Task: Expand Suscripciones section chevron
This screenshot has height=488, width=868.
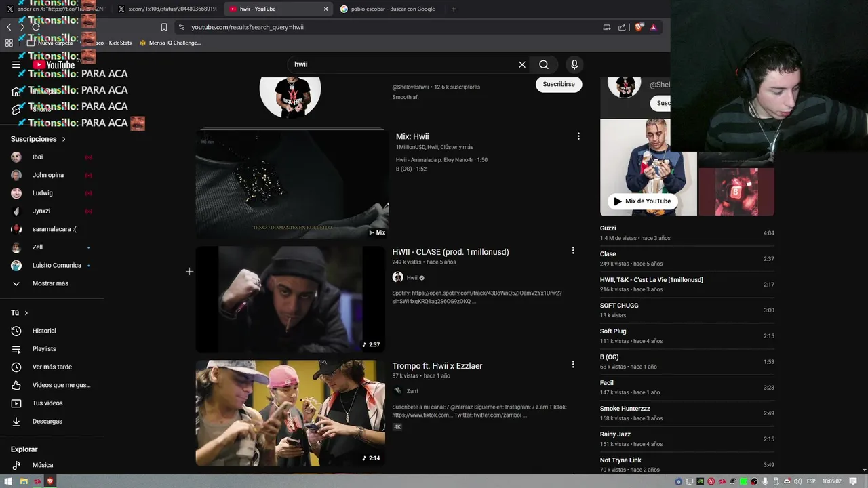Action: point(64,139)
